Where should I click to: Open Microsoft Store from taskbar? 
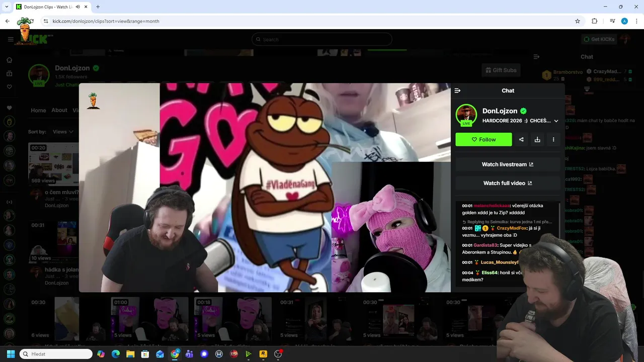click(145, 354)
